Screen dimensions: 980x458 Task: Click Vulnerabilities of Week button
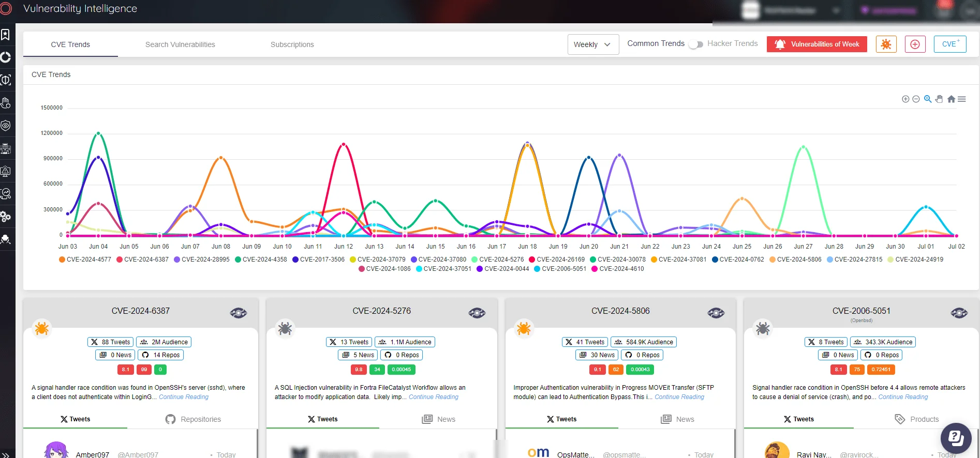[x=816, y=44]
